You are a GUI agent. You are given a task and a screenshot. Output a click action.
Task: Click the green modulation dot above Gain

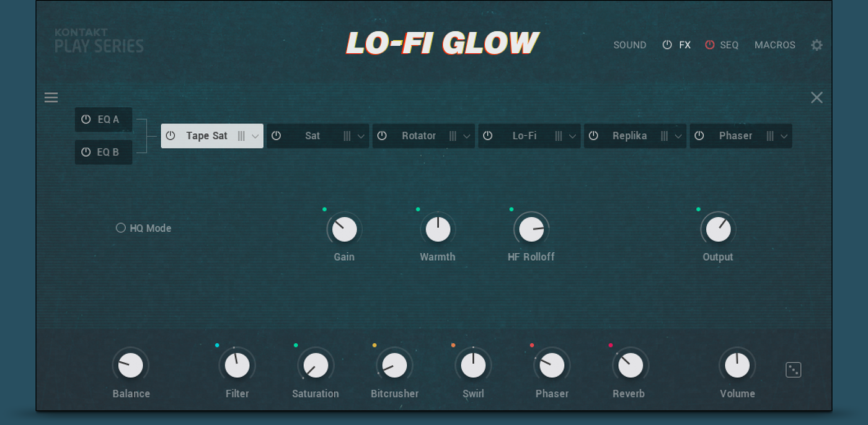[x=324, y=209]
